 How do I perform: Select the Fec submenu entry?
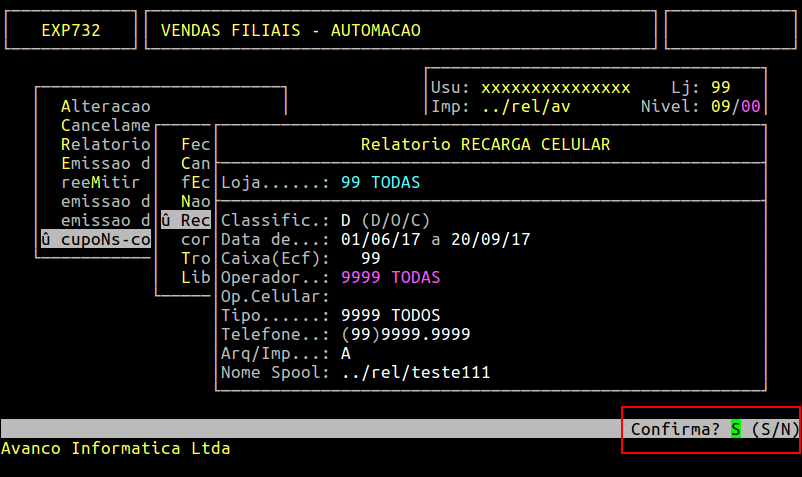tap(195, 144)
